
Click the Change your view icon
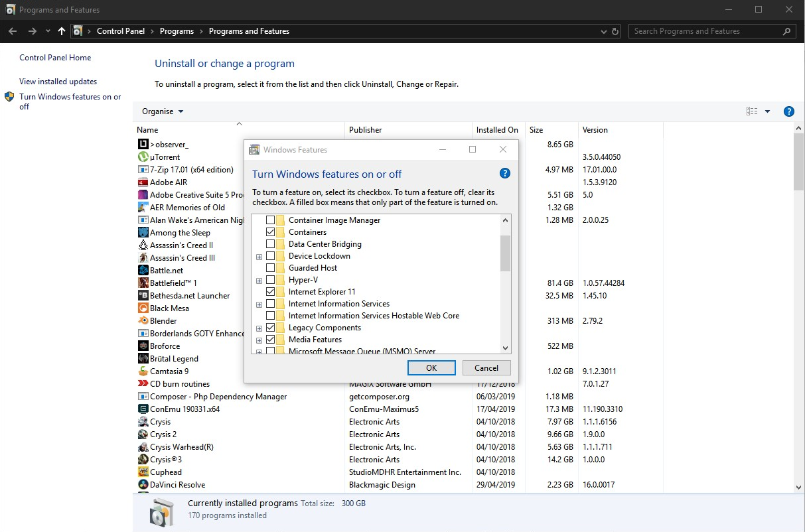(x=752, y=111)
